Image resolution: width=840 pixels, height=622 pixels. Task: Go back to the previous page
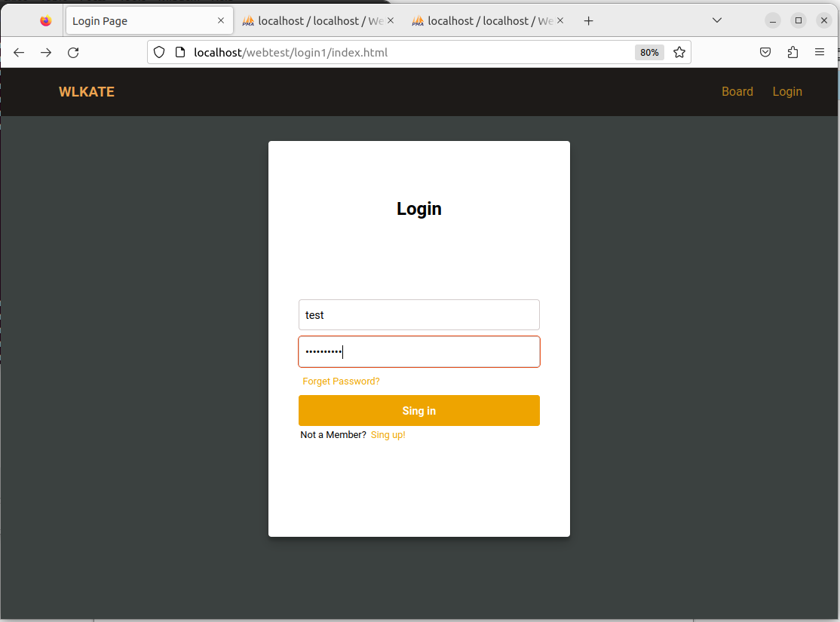(19, 53)
